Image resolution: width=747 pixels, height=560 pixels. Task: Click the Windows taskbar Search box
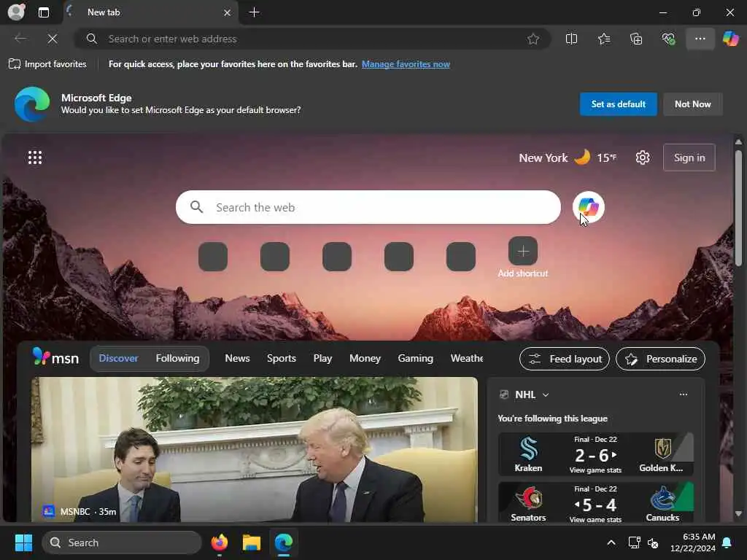[122, 542]
